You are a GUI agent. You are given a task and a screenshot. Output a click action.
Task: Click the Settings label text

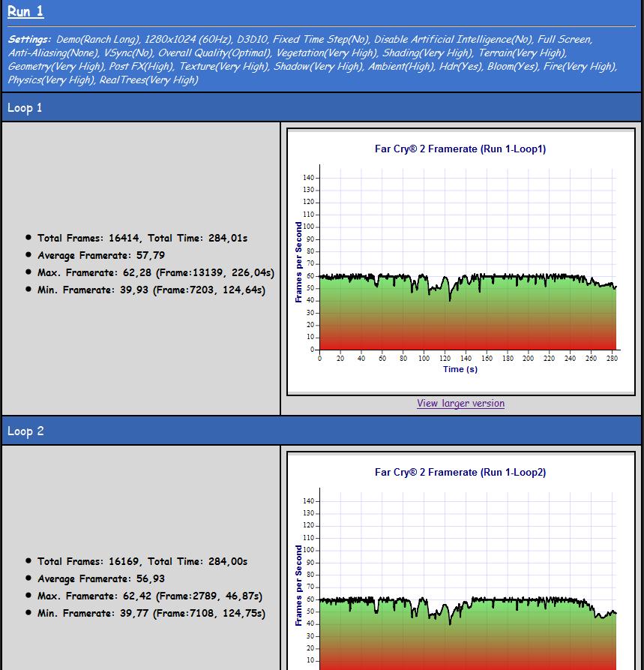tap(29, 39)
